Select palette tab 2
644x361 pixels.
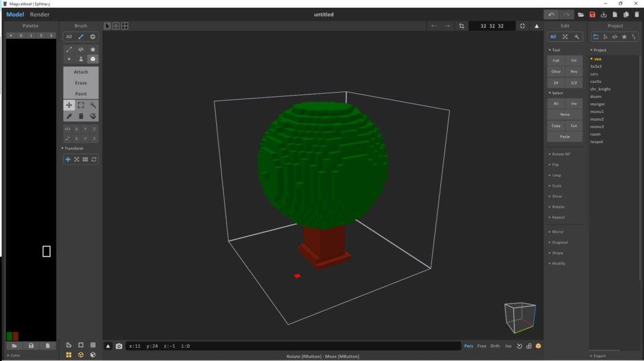pyautogui.click(x=41, y=35)
